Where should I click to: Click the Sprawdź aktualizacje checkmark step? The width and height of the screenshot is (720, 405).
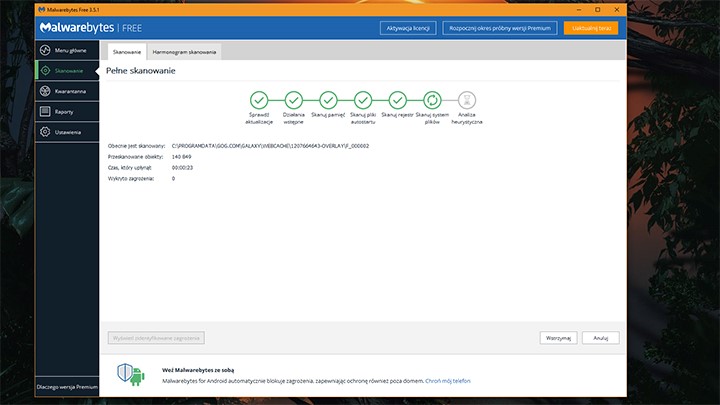[x=259, y=99]
